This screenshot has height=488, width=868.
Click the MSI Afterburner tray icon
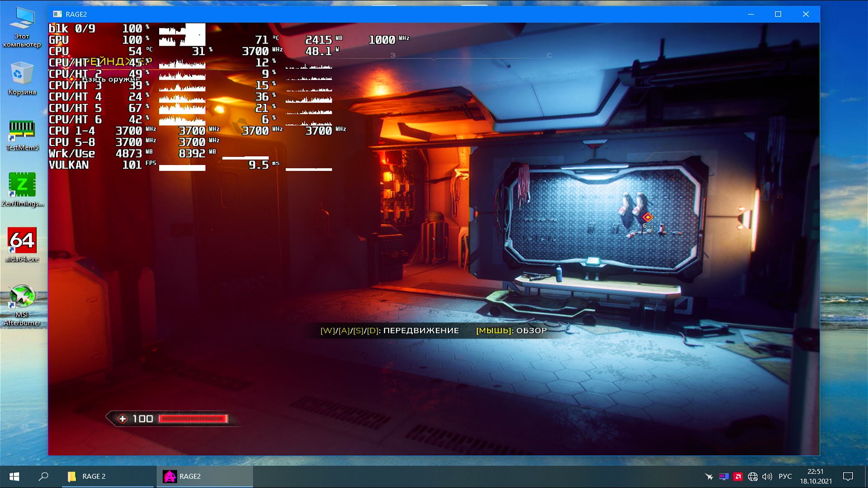709,476
